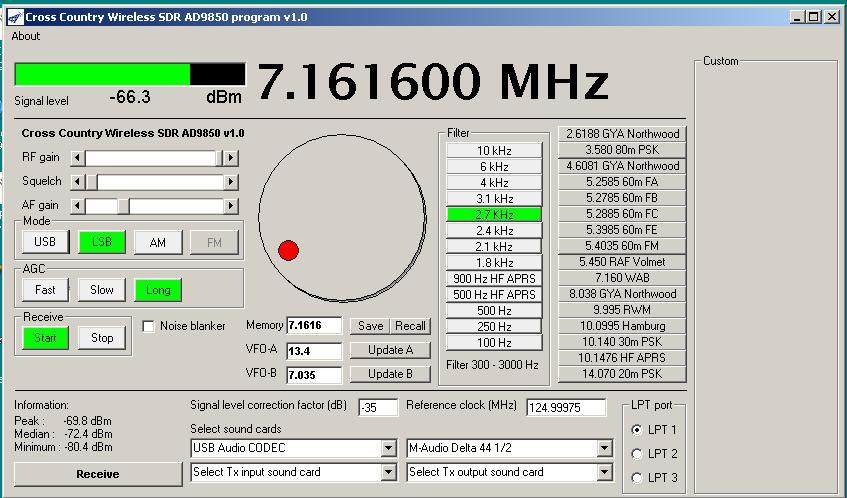Image resolution: width=847 pixels, height=498 pixels.
Task: Choose the LPT 3 radio button
Action: pyautogui.click(x=638, y=478)
